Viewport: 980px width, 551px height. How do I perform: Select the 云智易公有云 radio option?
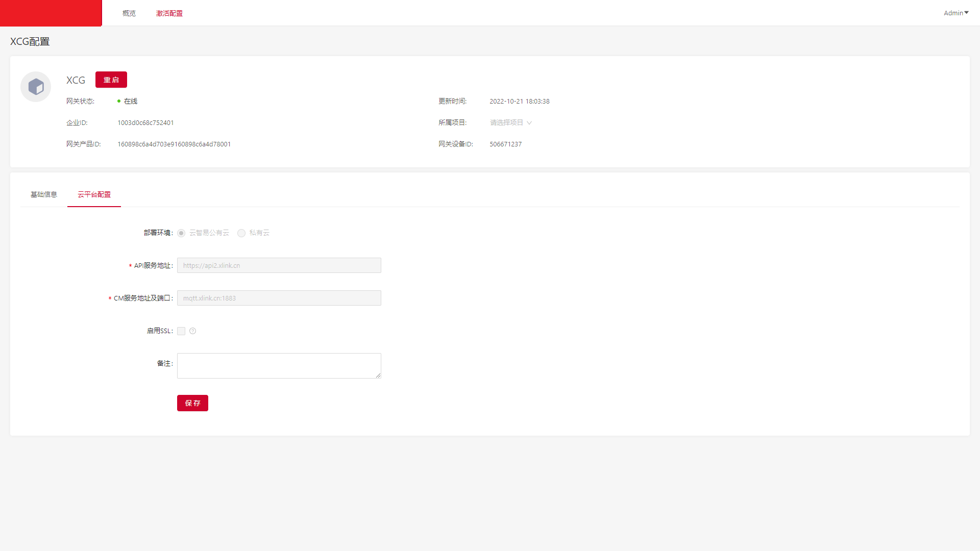click(x=181, y=233)
